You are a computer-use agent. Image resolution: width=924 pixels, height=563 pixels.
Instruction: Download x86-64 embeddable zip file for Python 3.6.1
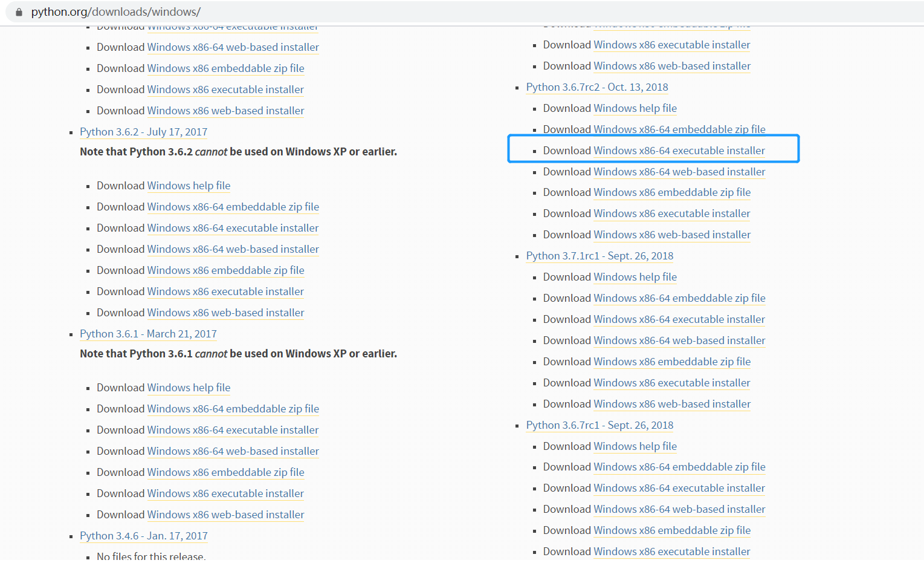tap(233, 409)
